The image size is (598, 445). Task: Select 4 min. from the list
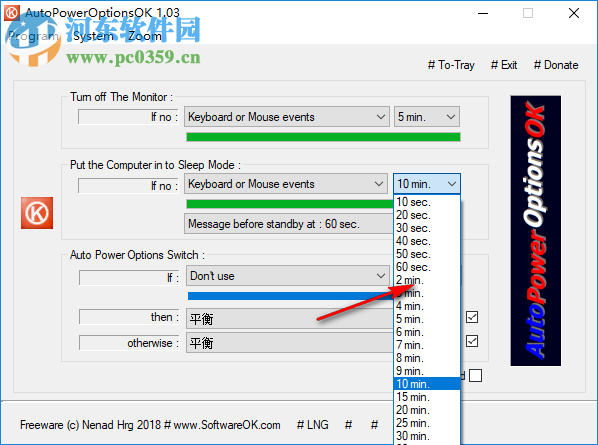pyautogui.click(x=427, y=306)
